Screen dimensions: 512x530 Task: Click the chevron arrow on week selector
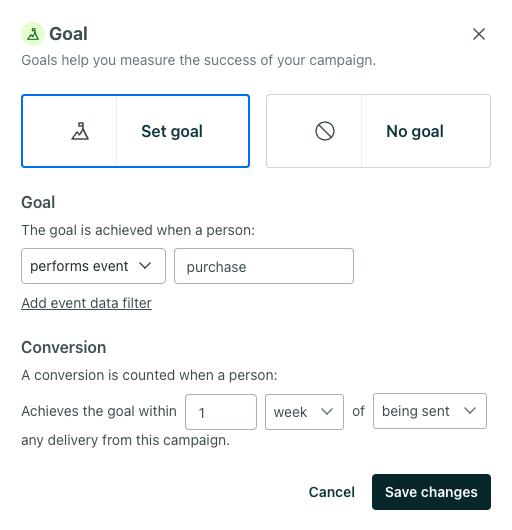pos(327,412)
